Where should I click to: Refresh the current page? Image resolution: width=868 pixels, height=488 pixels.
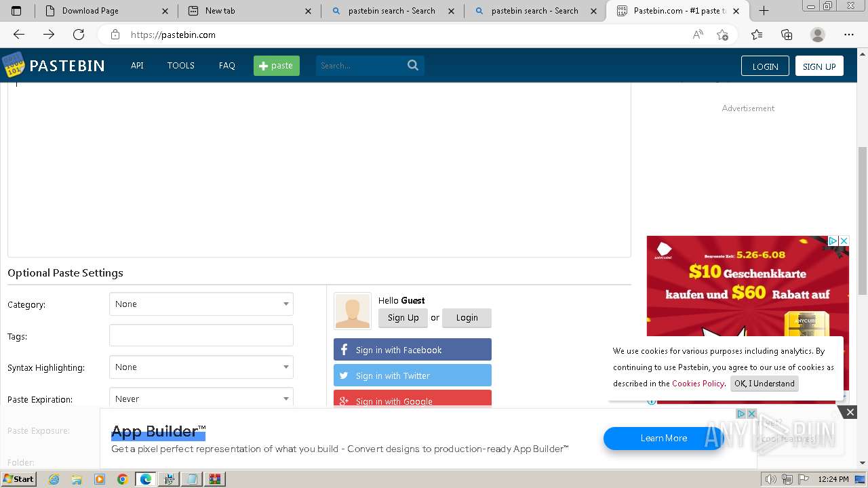click(79, 35)
